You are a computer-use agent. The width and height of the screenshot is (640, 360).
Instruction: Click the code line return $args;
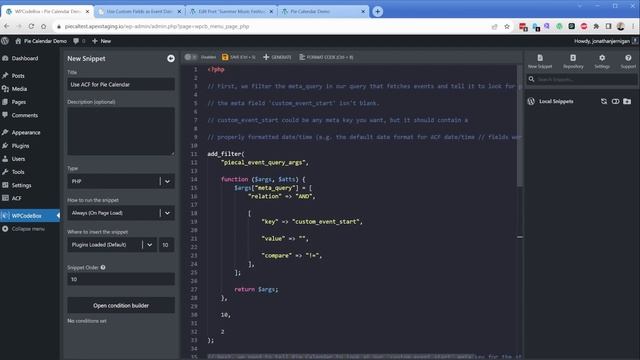[256, 289]
